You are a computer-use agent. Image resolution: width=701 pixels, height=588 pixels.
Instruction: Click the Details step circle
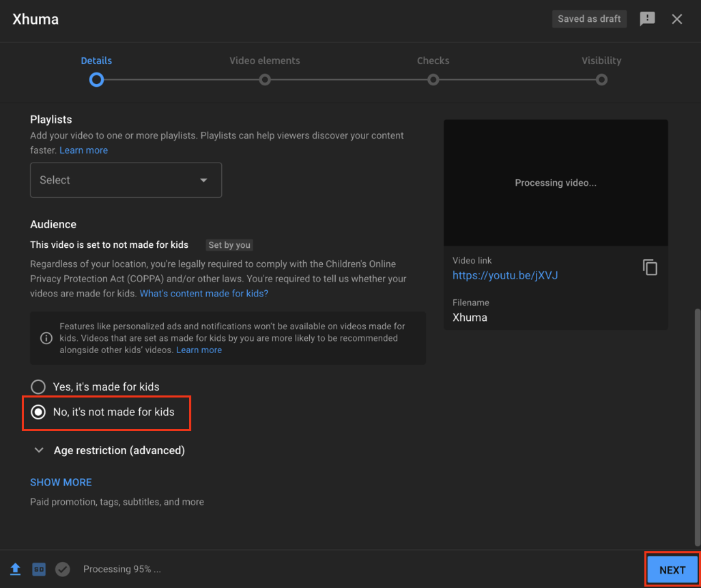pyautogui.click(x=96, y=80)
